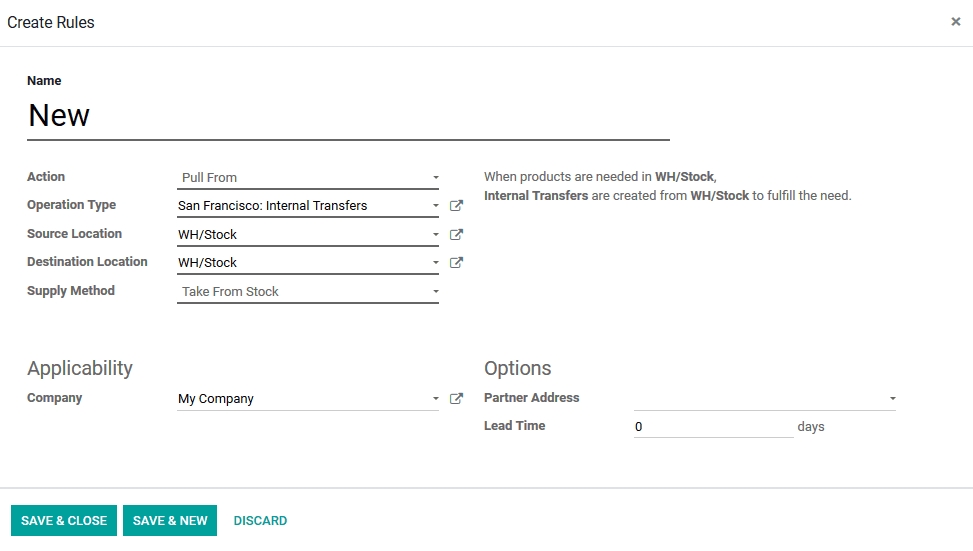Open external link for Operation Type
This screenshot has height=551, width=973.
pos(456,206)
